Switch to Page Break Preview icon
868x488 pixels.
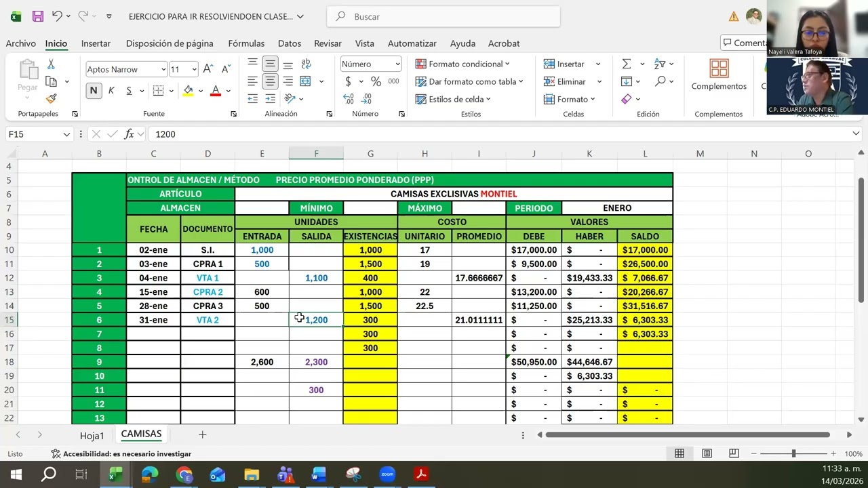[734, 453]
